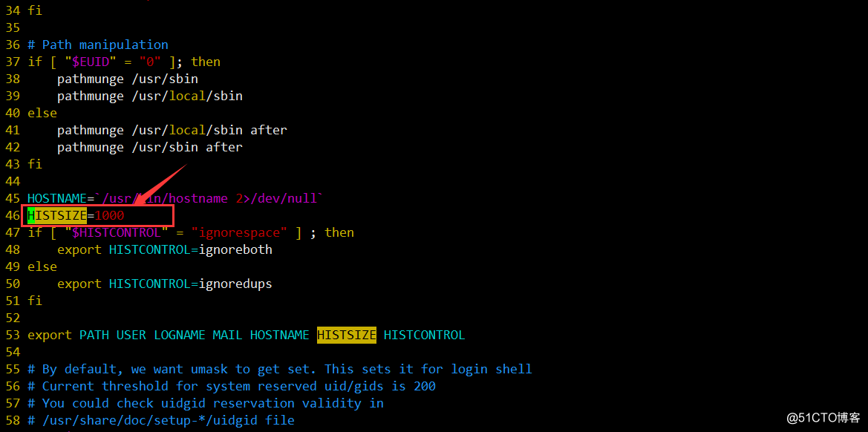Click the 'fi' keyword on line 51
Image resolution: width=868 pixels, height=432 pixels.
[x=35, y=301]
